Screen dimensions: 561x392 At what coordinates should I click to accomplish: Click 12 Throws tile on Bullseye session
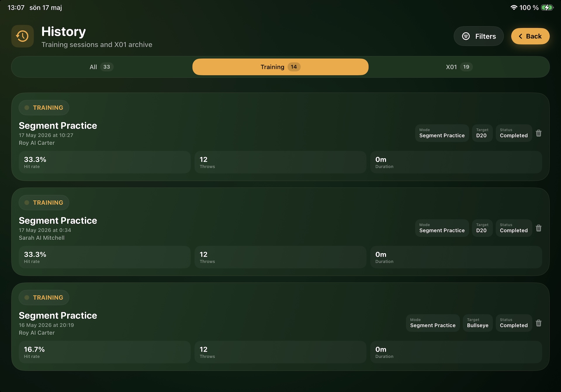click(280, 352)
